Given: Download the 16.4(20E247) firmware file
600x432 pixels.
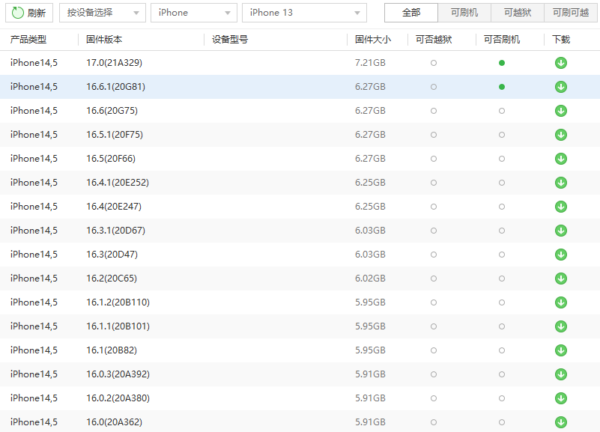Looking at the screenshot, I should [x=560, y=206].
